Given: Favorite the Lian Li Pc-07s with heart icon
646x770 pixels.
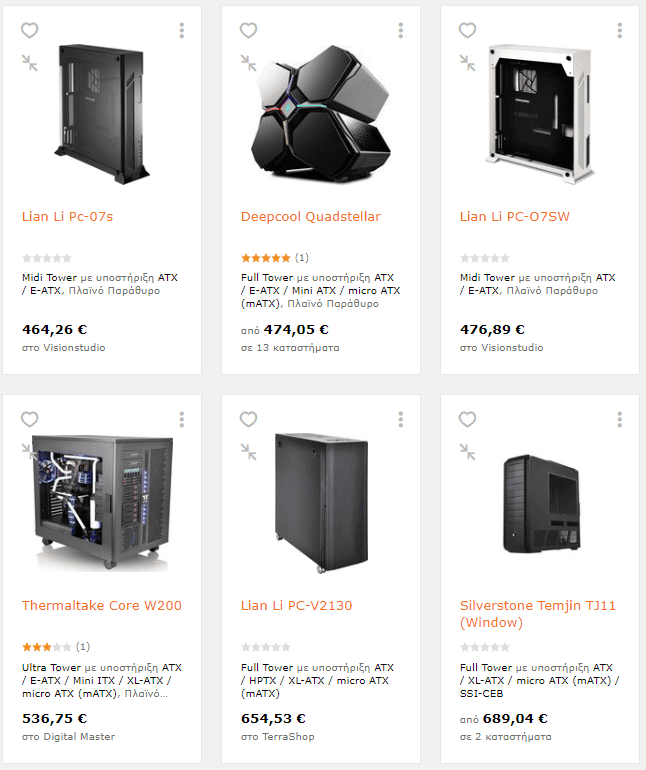Looking at the screenshot, I should click(29, 30).
